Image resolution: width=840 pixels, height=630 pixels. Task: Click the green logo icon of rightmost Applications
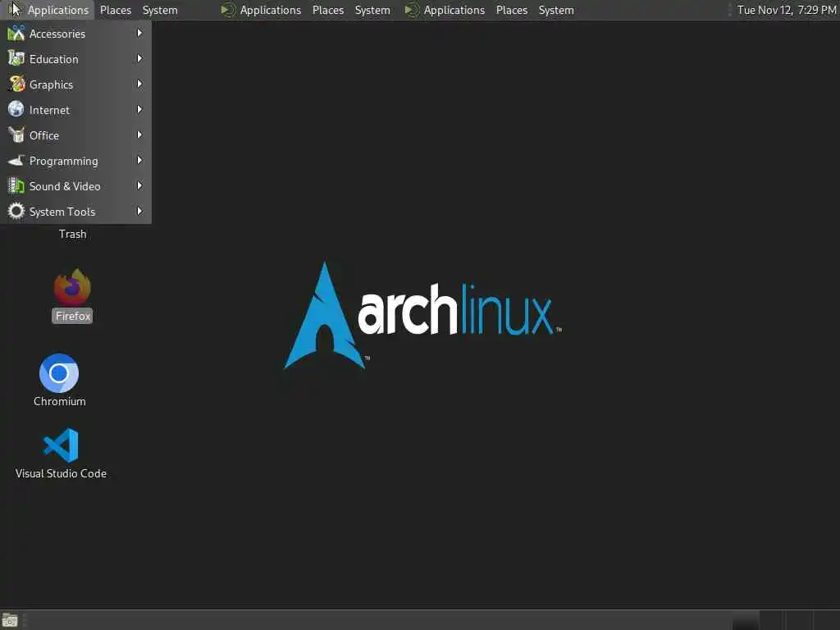point(412,10)
